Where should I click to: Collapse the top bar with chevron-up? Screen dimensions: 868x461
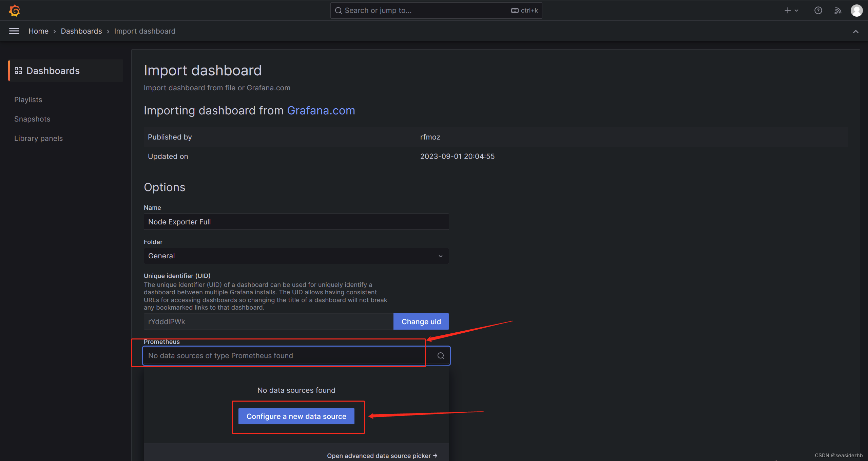pos(855,32)
